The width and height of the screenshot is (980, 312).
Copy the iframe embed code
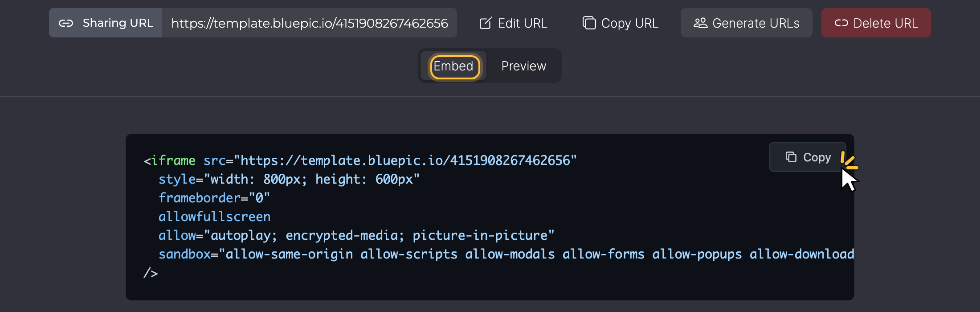[808, 157]
